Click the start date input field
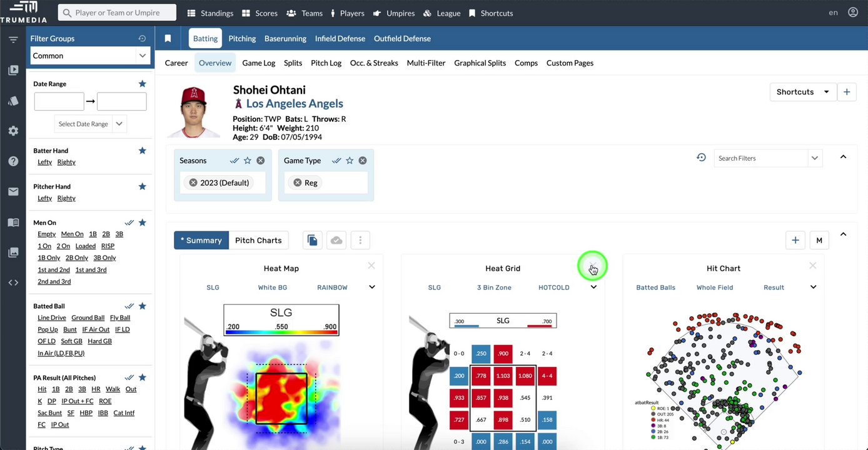Screen dimensions: 868x450 (x=59, y=101)
